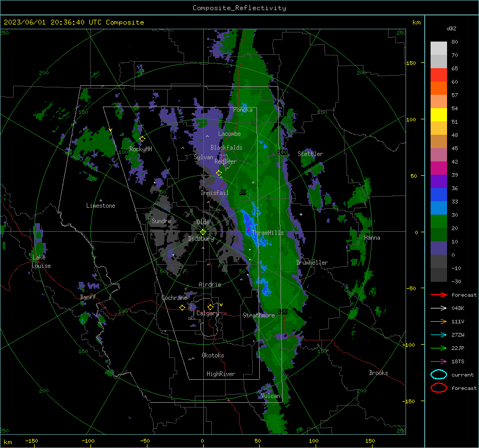Click the Banff town label
Image resolution: width=479 pixels, height=448 pixels.
click(x=88, y=297)
